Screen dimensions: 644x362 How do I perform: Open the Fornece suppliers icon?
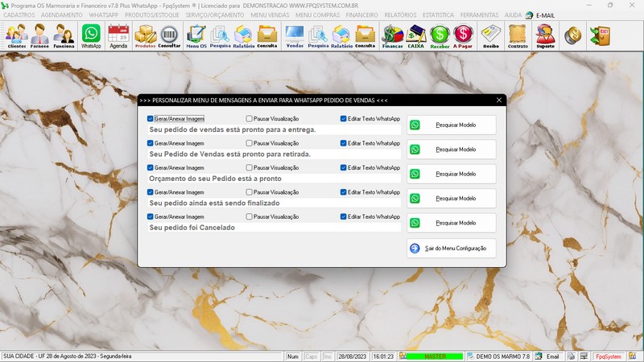[39, 36]
